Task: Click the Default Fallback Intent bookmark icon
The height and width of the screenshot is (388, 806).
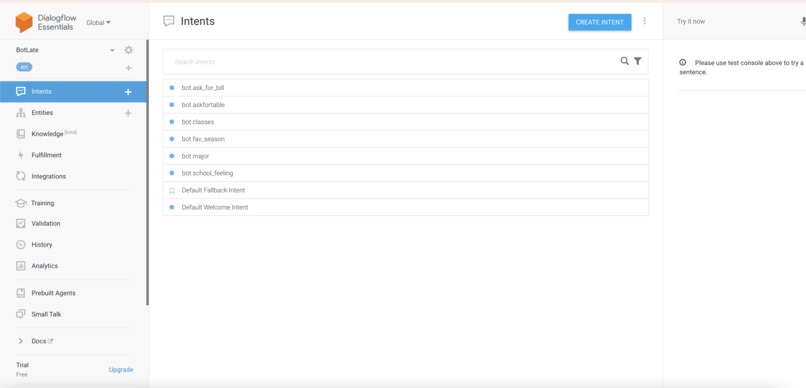Action: click(172, 191)
